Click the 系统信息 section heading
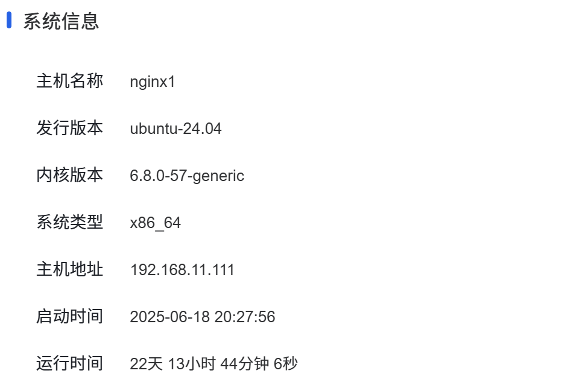The height and width of the screenshot is (388, 588). pos(61,21)
